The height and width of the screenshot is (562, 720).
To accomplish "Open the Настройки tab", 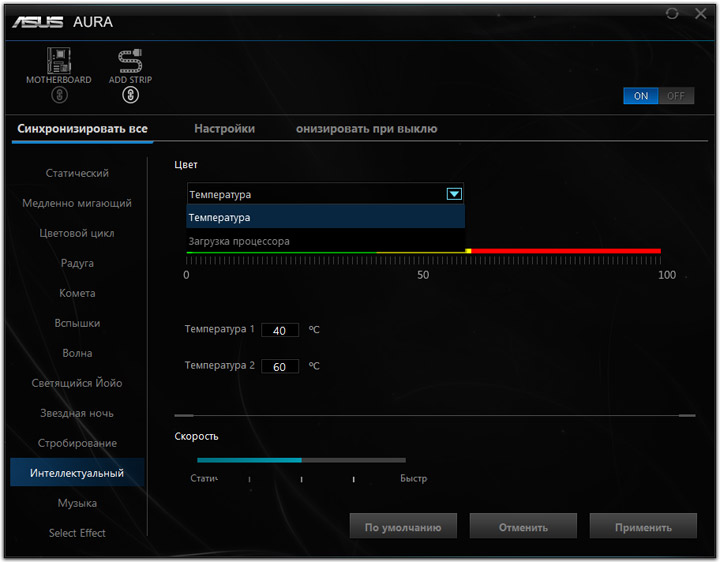I will tap(225, 129).
